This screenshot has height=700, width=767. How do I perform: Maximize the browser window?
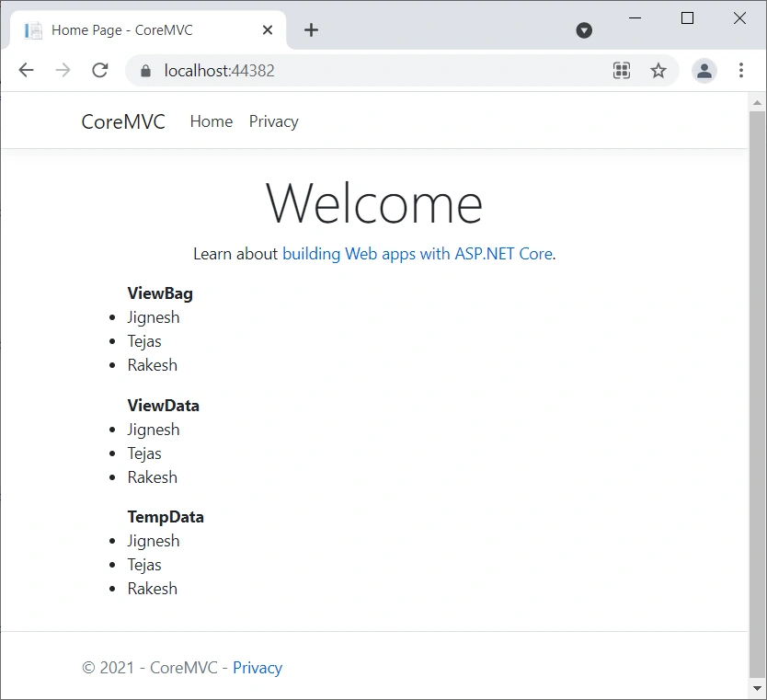(687, 18)
